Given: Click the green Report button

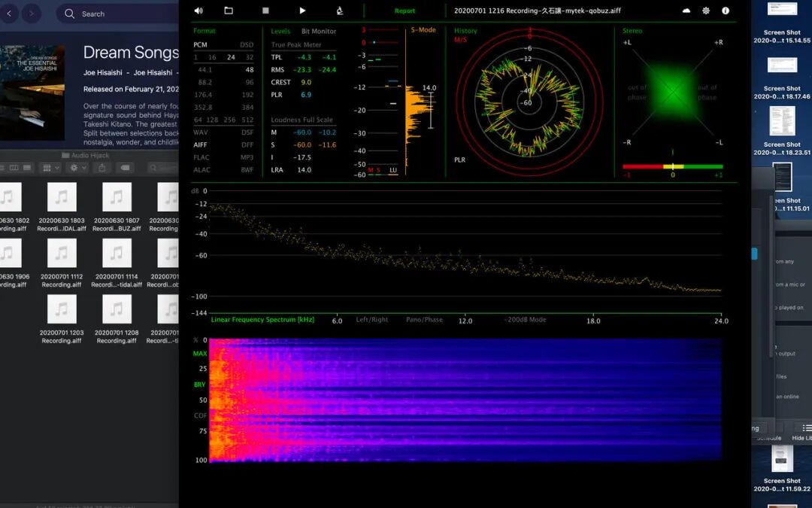Looking at the screenshot, I should point(404,11).
